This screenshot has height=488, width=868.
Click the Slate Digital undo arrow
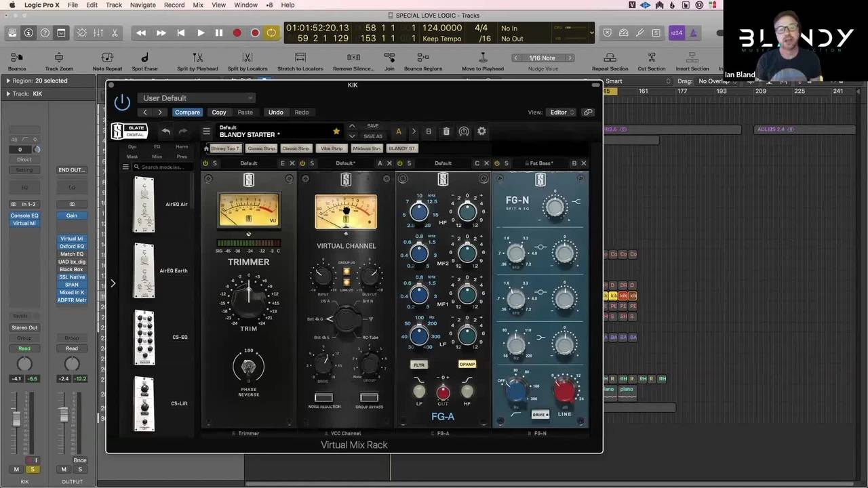point(165,131)
